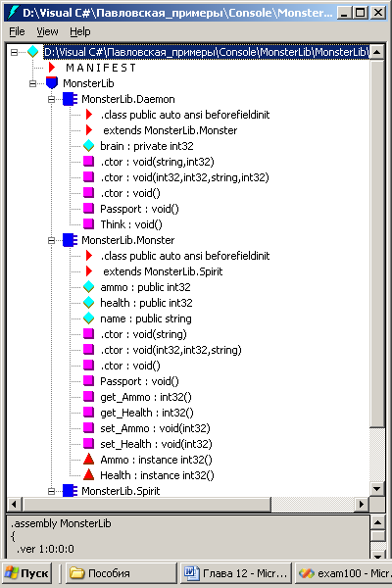Click the red MANIFEST arrow icon
The width and height of the screenshot is (392, 588).
[52, 68]
